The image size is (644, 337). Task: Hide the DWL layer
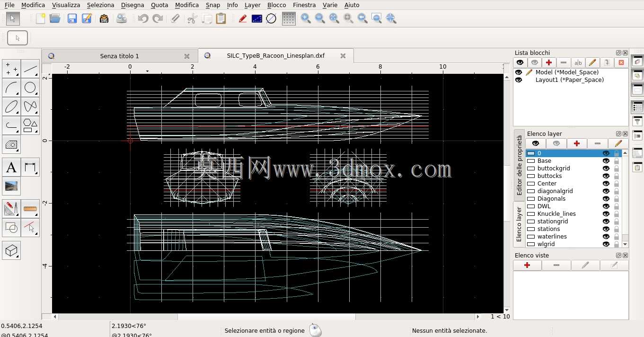pyautogui.click(x=606, y=206)
